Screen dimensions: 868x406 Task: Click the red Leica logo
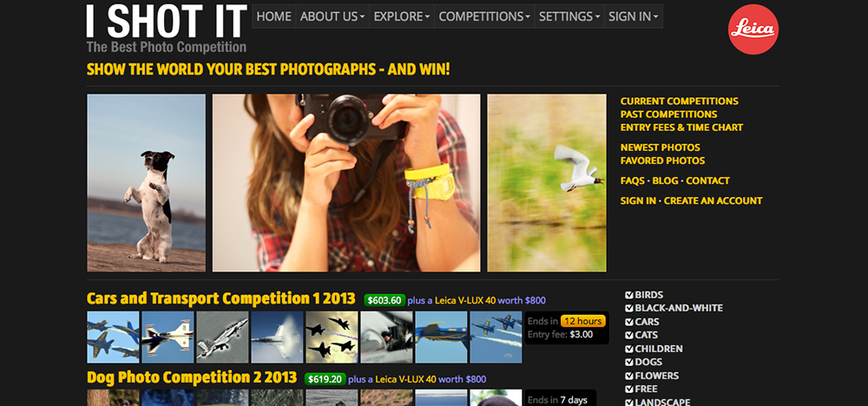(x=753, y=29)
